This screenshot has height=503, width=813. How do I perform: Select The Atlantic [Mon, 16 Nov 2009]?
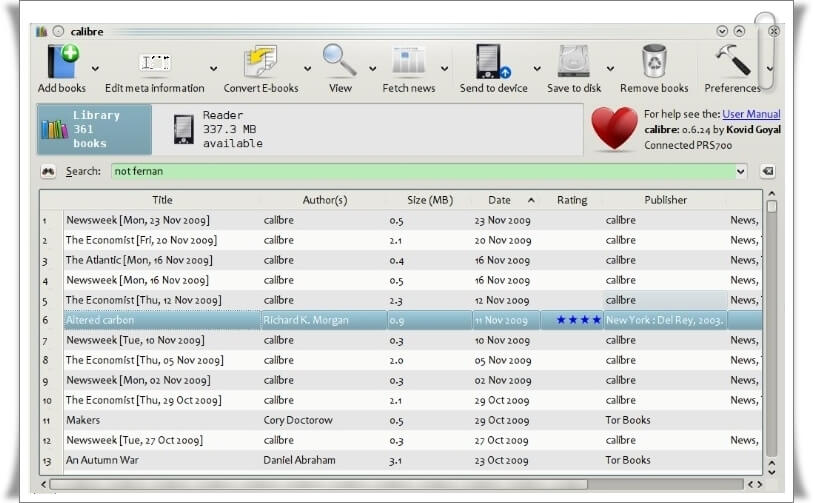(139, 260)
